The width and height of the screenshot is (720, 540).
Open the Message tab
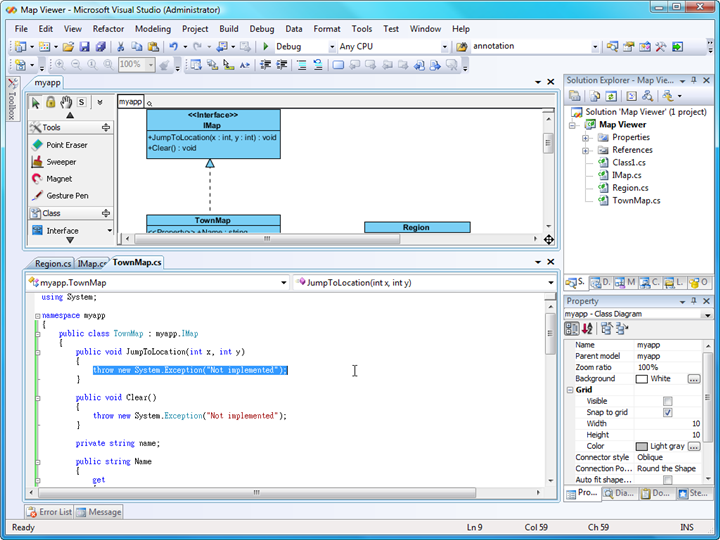point(99,512)
